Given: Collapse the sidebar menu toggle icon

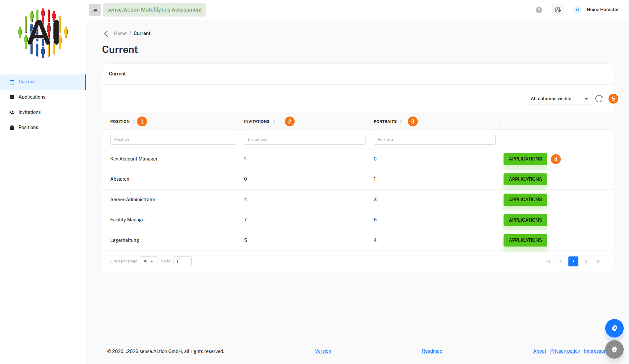Looking at the screenshot, I should (x=95, y=10).
